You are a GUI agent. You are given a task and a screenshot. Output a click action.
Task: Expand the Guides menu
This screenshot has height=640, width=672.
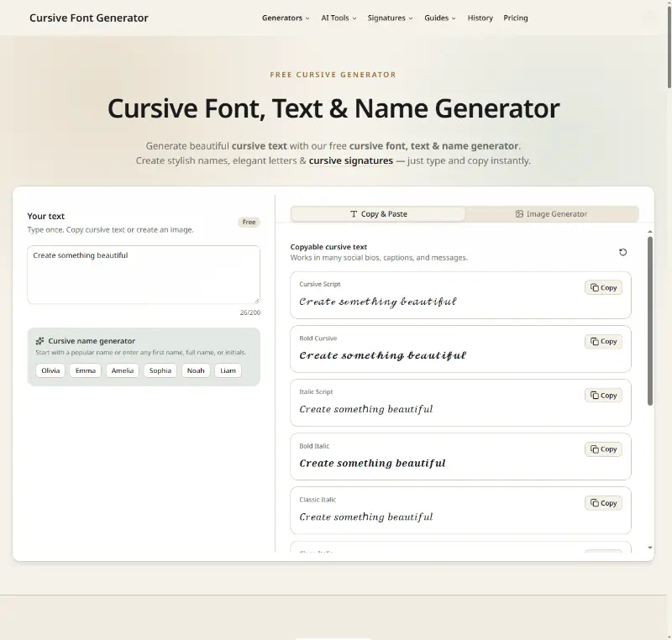440,18
